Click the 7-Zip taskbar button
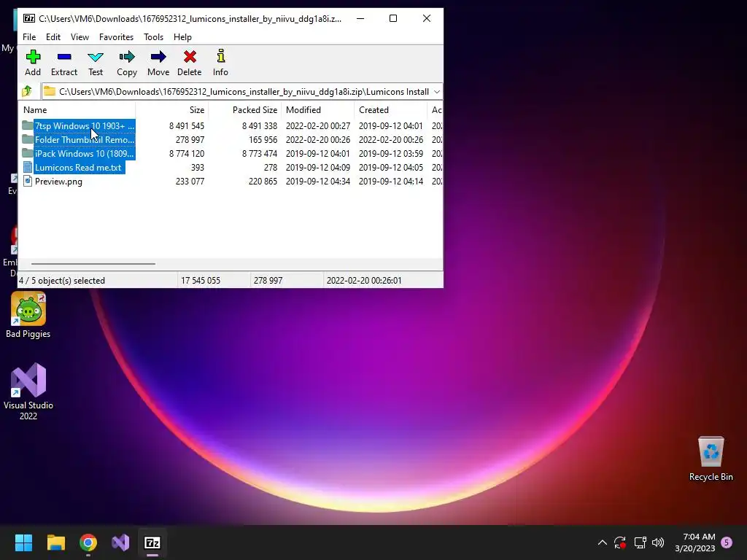 point(152,542)
